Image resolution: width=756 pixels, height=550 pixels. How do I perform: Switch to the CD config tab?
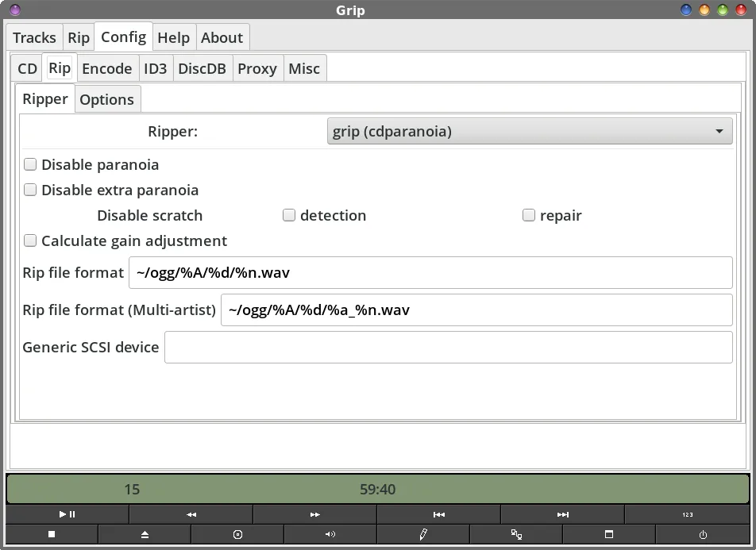[27, 68]
